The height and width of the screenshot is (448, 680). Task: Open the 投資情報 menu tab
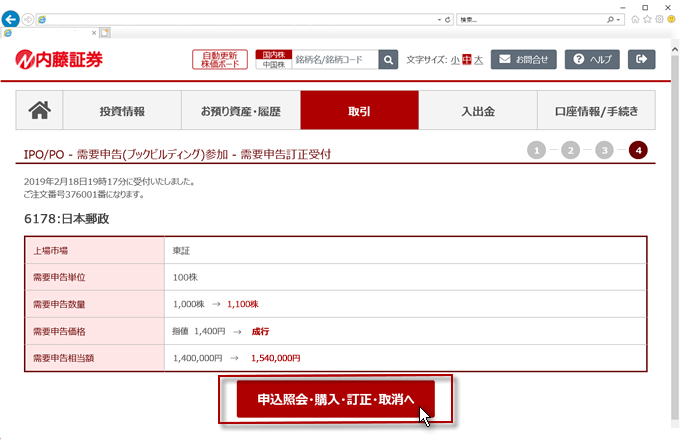click(x=122, y=110)
